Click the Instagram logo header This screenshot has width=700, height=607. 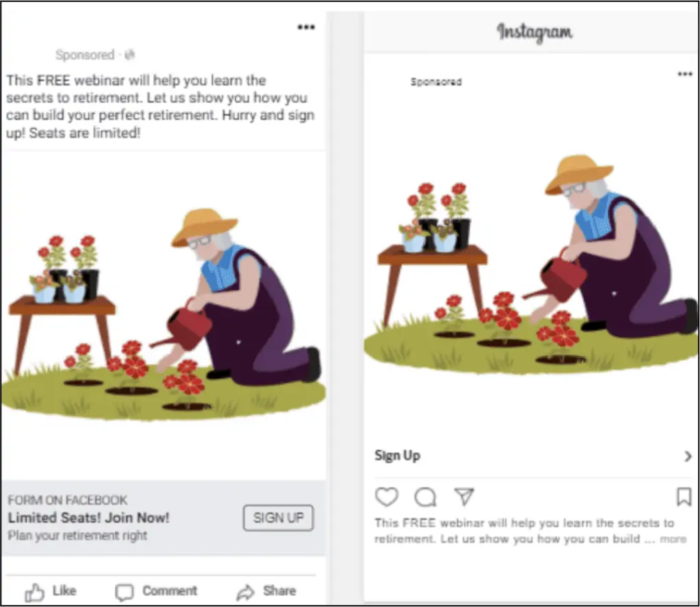535,32
